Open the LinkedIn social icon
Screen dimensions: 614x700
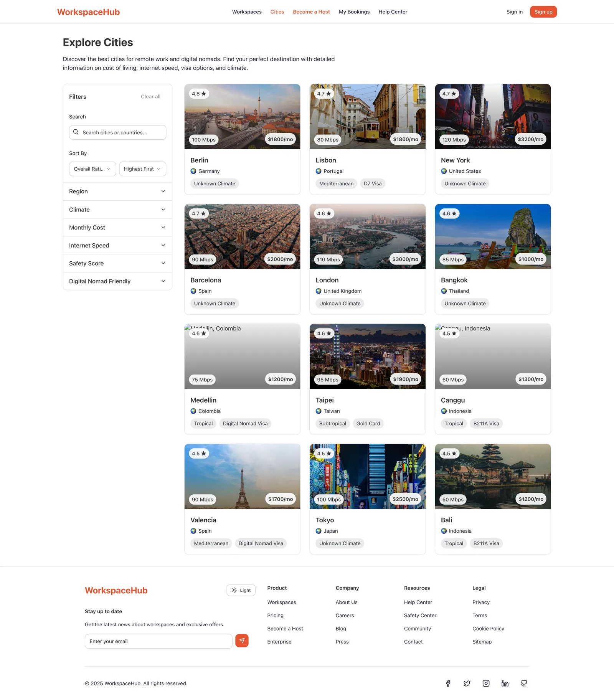point(505,683)
